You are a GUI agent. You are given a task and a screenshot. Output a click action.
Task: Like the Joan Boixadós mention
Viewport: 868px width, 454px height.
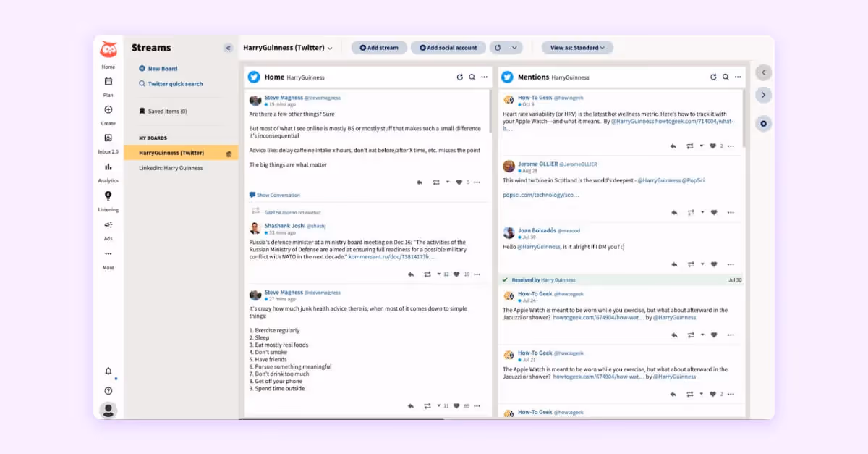[x=714, y=265]
